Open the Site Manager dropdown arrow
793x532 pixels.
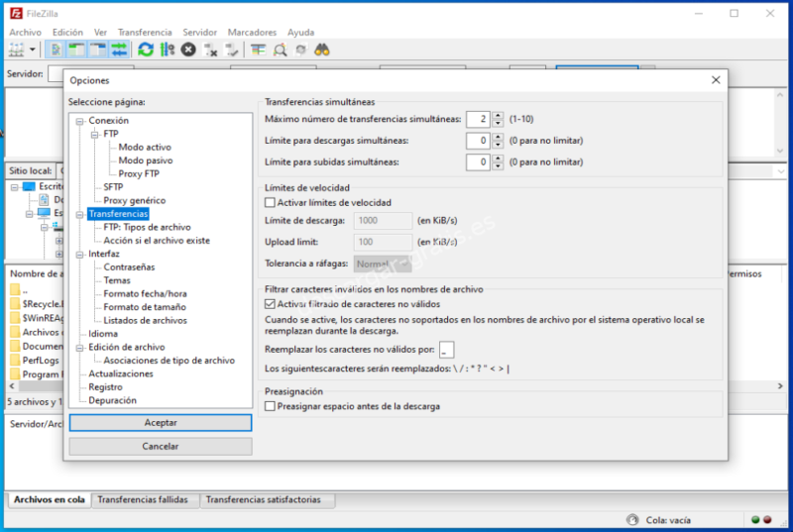pos(33,50)
